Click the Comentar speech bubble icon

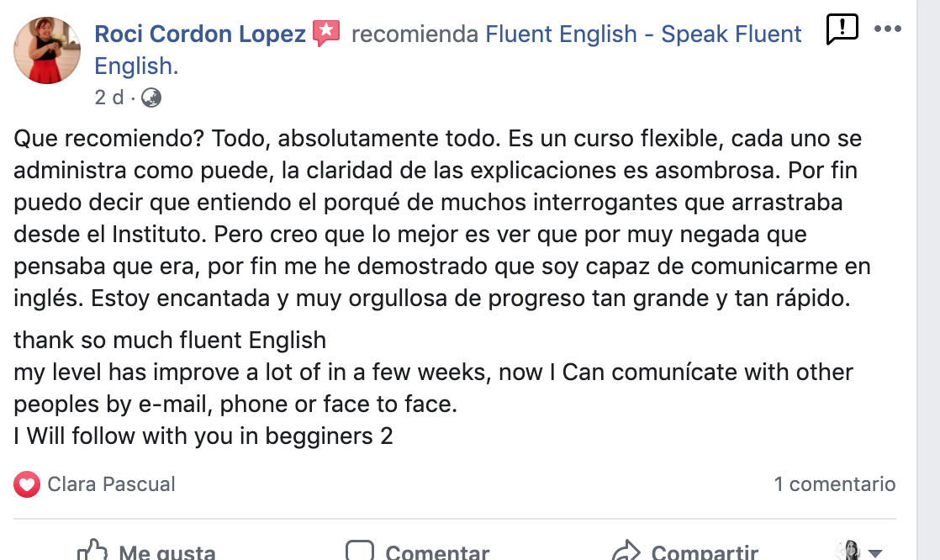360,551
